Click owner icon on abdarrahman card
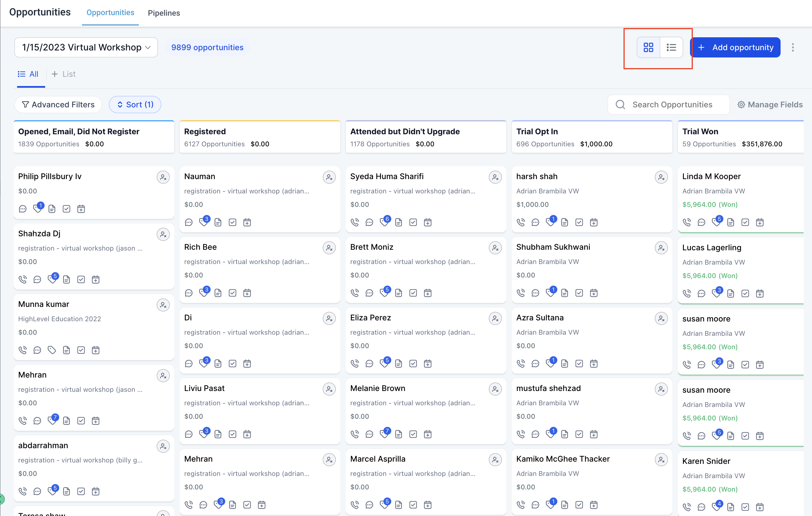 [x=163, y=446]
